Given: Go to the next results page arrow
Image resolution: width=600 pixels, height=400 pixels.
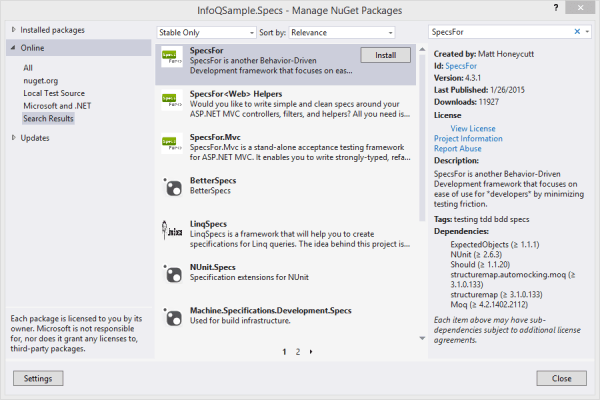Looking at the screenshot, I should [x=311, y=351].
